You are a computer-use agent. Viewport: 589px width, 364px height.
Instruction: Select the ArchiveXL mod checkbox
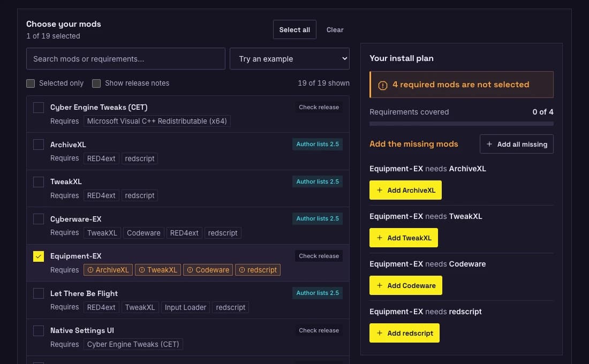[x=39, y=145]
